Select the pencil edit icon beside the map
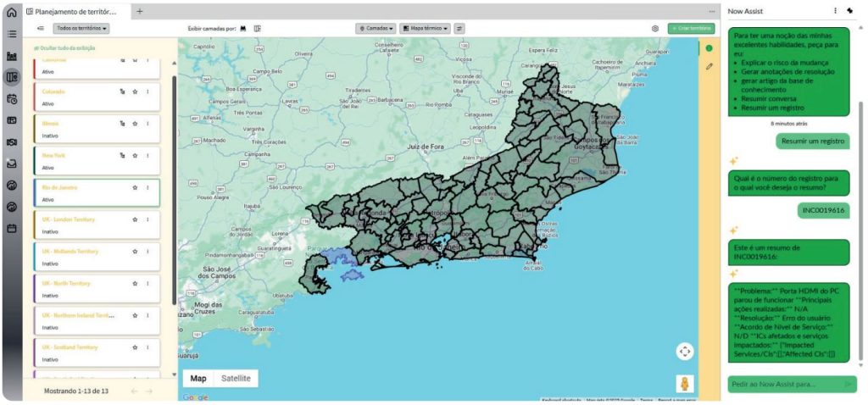The image size is (868, 405). pos(709,66)
